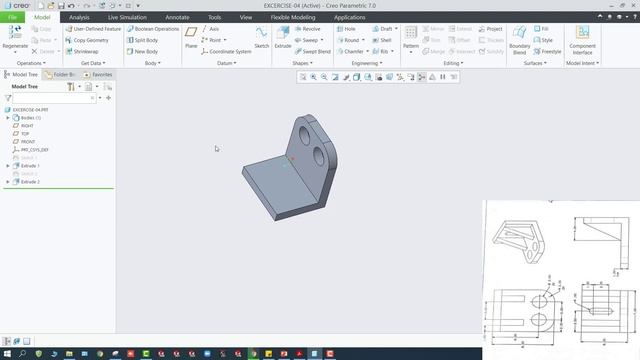Switch to Flexible Modeling tab
This screenshot has width=640, height=360.
[x=293, y=17]
